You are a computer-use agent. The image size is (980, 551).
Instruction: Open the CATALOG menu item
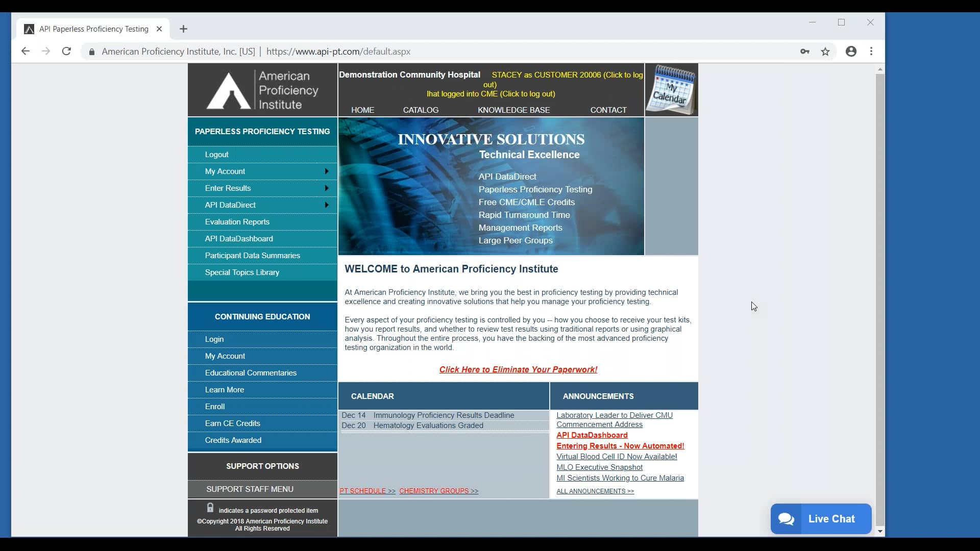click(x=420, y=110)
